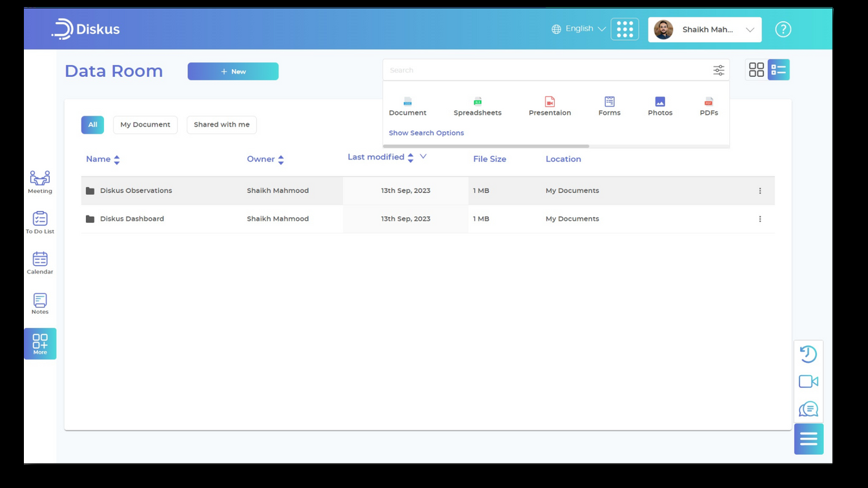Open the More sidebar menu
This screenshot has width=868, height=488.
40,343
